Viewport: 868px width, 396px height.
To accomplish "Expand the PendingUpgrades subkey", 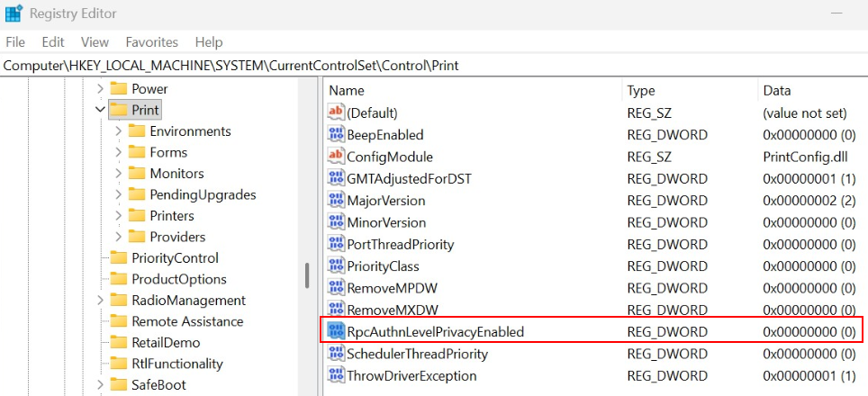I will point(118,194).
